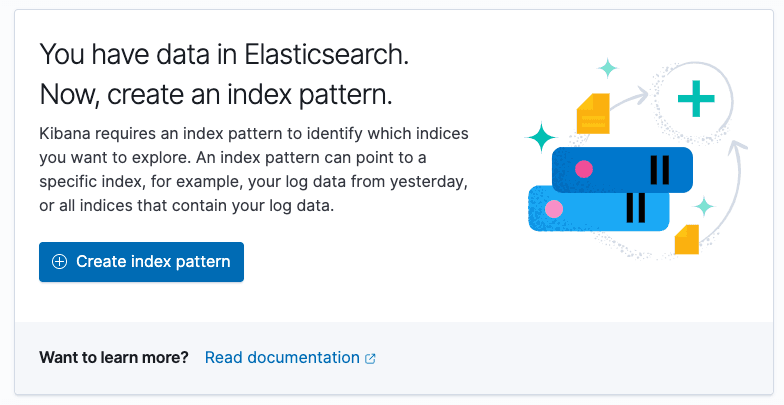Click the pink dot on light blue bar
The image size is (784, 405).
tap(554, 209)
